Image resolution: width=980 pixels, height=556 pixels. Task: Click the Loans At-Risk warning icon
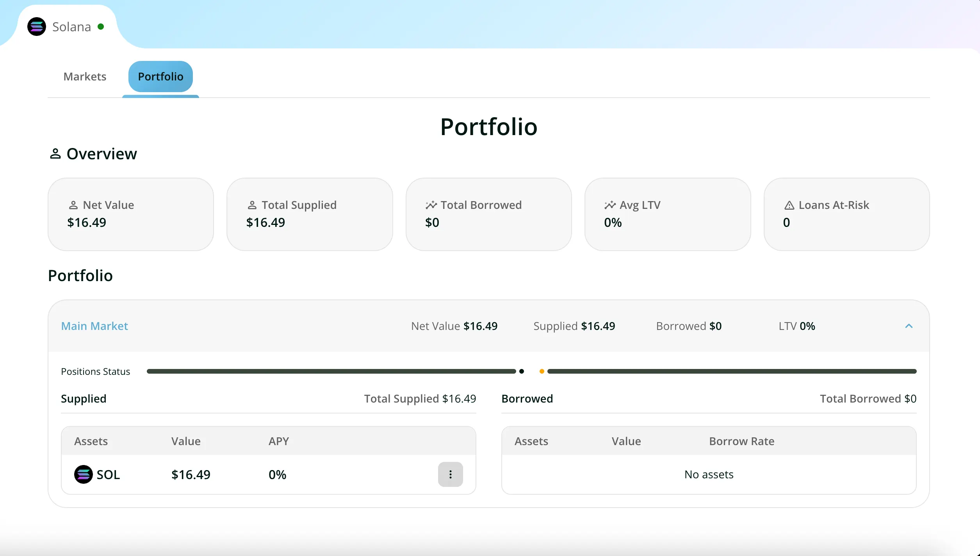click(x=789, y=205)
